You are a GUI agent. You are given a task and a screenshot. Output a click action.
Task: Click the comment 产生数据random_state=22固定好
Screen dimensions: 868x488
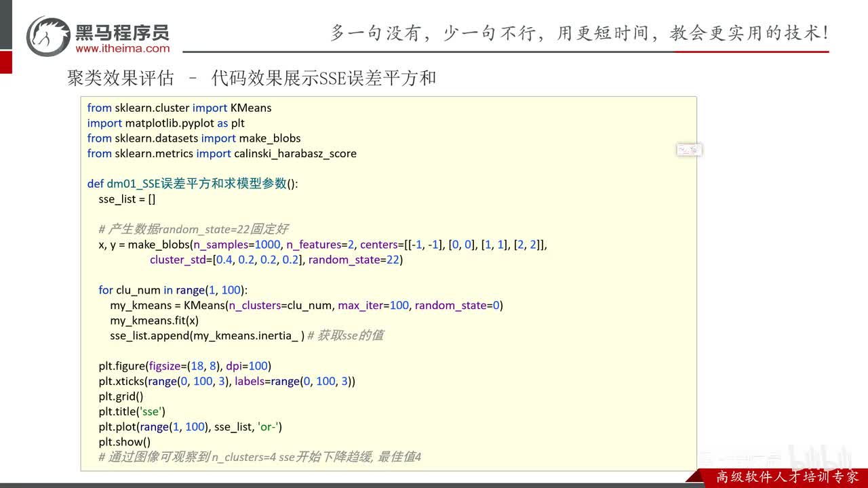[193, 229]
